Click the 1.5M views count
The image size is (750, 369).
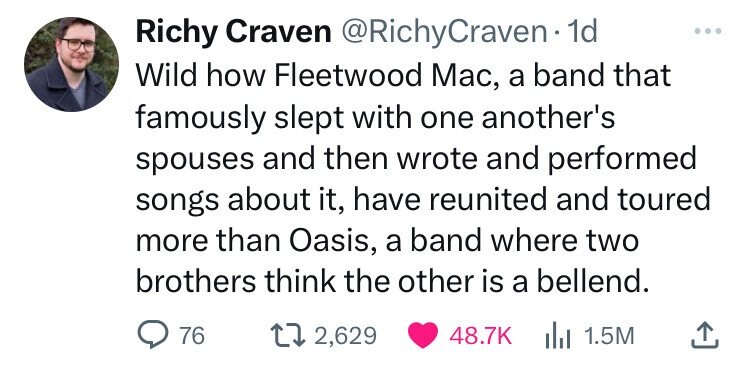pyautogui.click(x=609, y=335)
